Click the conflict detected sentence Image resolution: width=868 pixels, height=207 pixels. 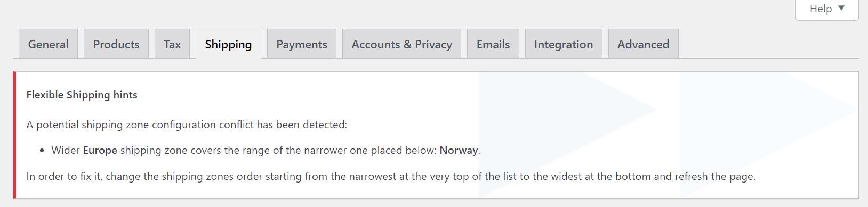pyautogui.click(x=187, y=125)
